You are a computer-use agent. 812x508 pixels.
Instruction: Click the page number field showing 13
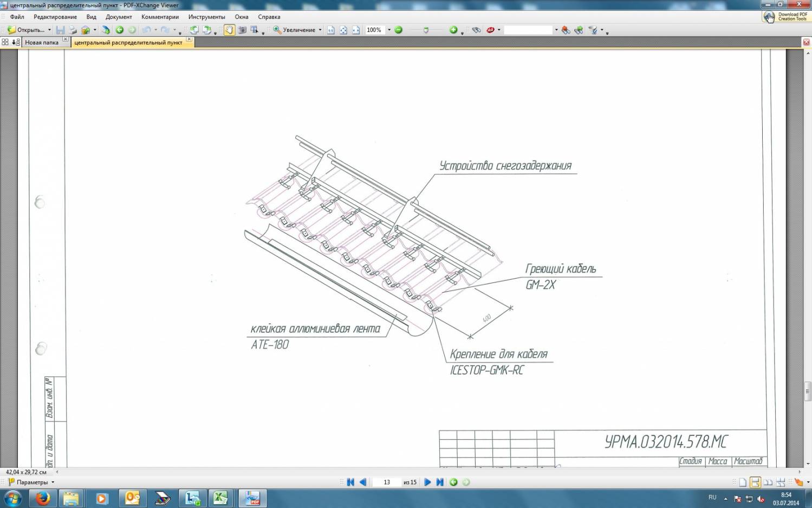(x=387, y=482)
